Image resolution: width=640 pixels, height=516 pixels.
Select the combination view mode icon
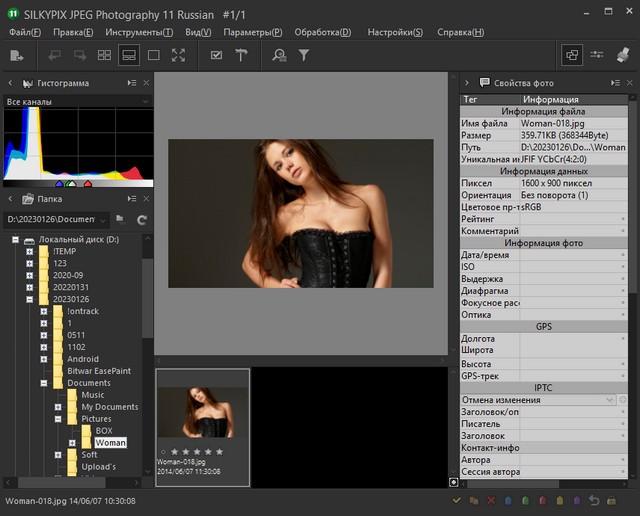click(x=129, y=56)
